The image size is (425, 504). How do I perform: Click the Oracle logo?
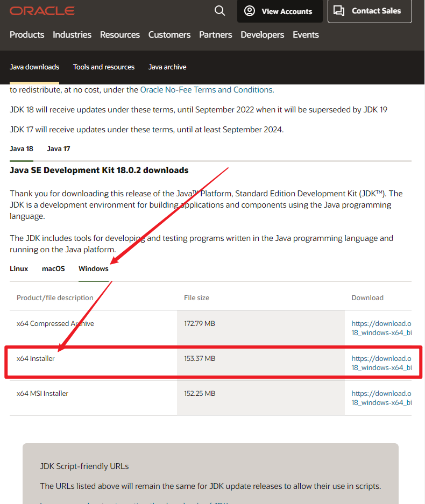(x=42, y=11)
